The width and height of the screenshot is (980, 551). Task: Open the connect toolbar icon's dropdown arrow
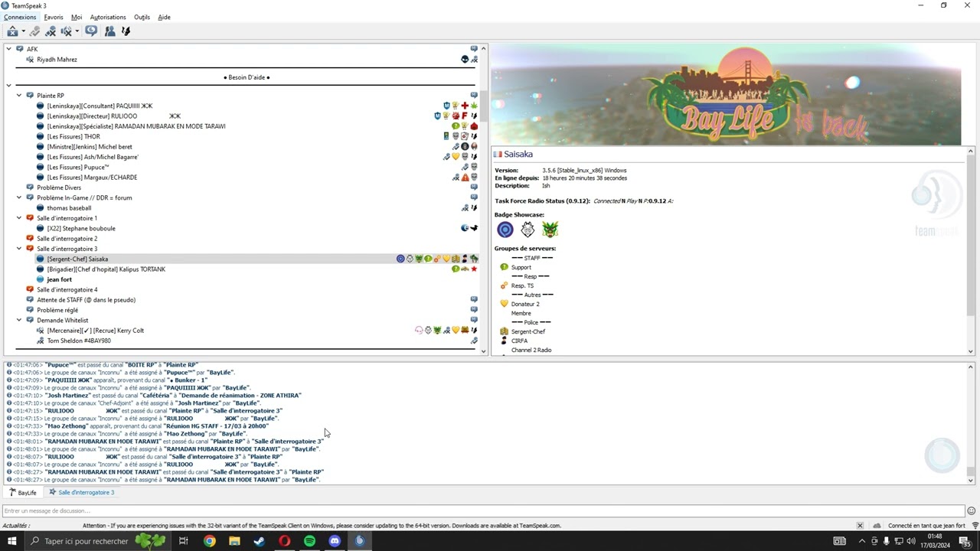pos(23,31)
